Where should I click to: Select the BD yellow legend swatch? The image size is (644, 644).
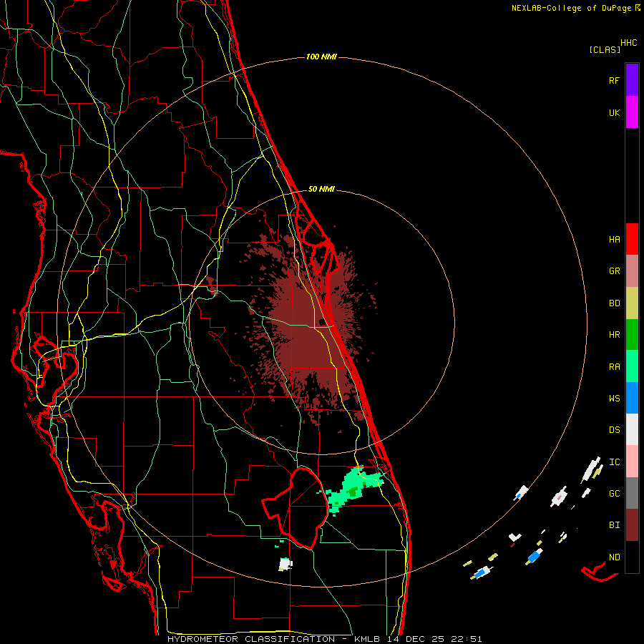632,303
